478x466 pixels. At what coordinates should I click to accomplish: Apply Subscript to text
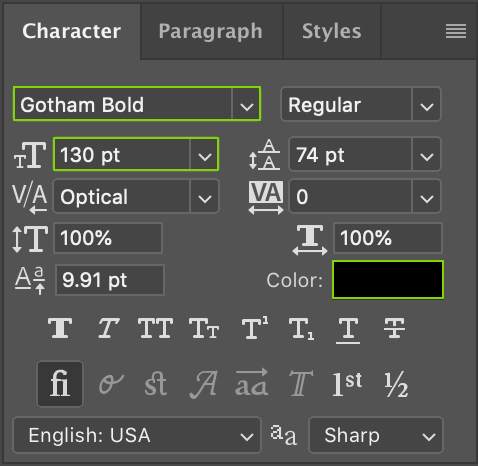point(301,329)
